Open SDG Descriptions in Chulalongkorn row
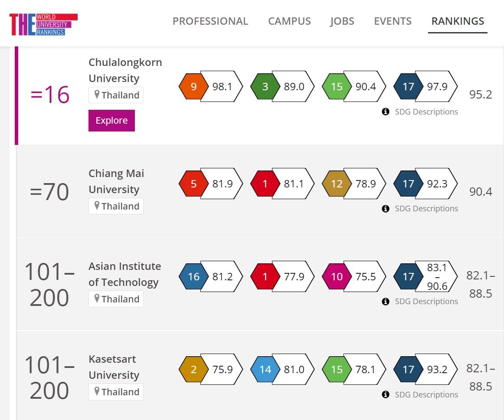The width and height of the screenshot is (504, 420). 426,112
